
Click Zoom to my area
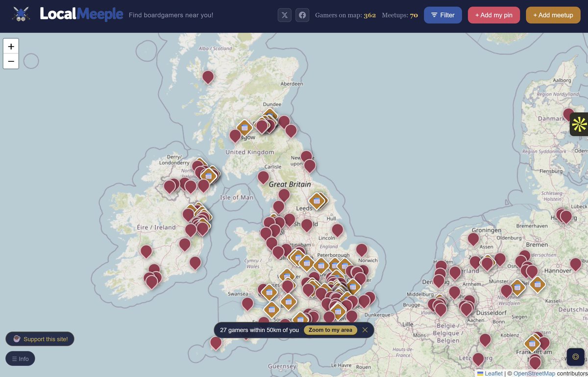[330, 330]
